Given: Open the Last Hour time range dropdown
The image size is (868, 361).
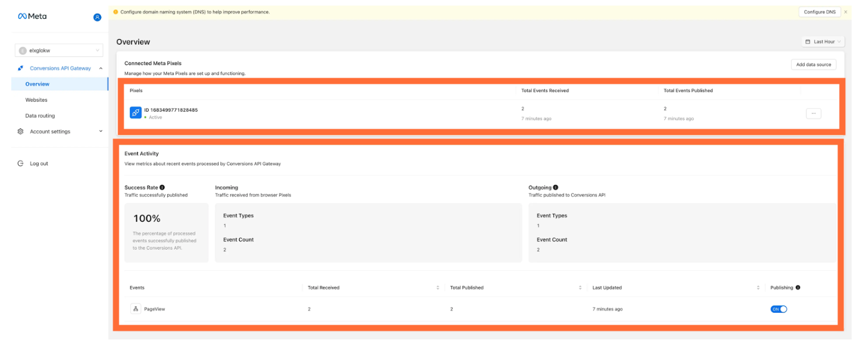Looking at the screenshot, I should click(822, 42).
